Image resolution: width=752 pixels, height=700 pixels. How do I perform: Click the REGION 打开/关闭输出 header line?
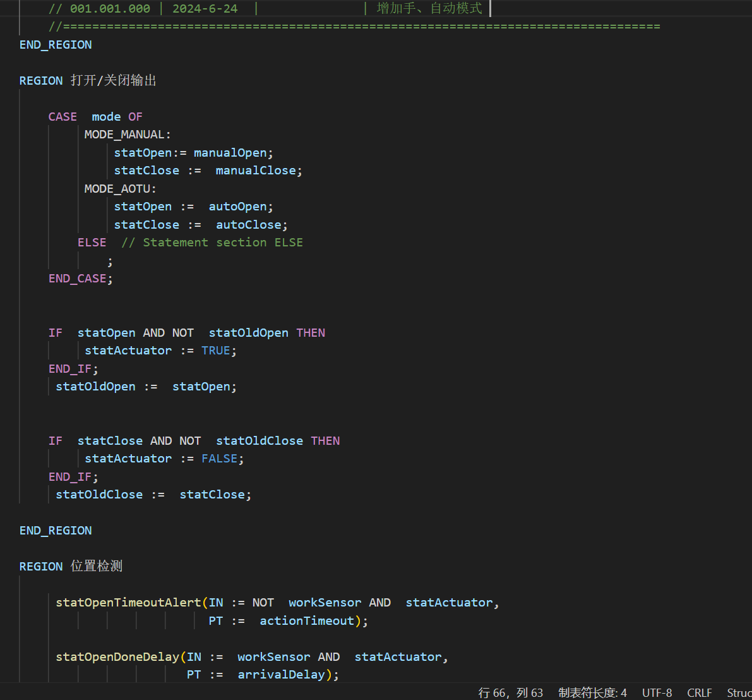pyautogui.click(x=88, y=81)
